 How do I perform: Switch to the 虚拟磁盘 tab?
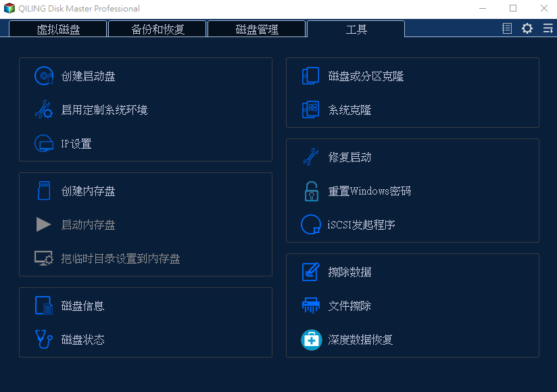[x=58, y=29]
